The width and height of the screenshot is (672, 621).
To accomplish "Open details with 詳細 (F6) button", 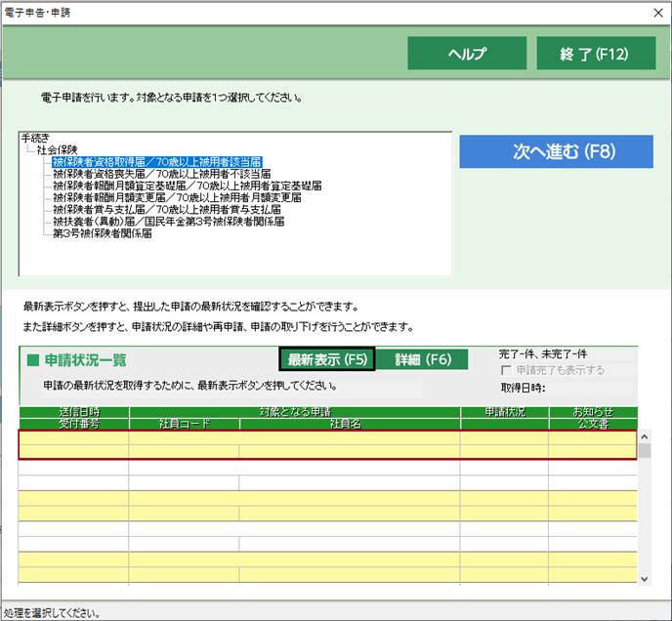I will point(422,359).
